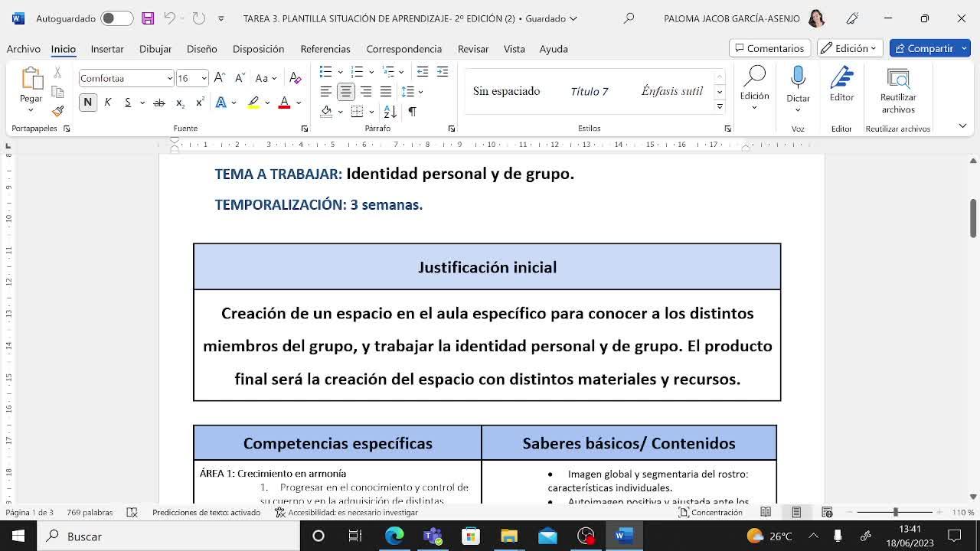
Task: Open the Comfortaa font name dropdown
Action: 169,78
